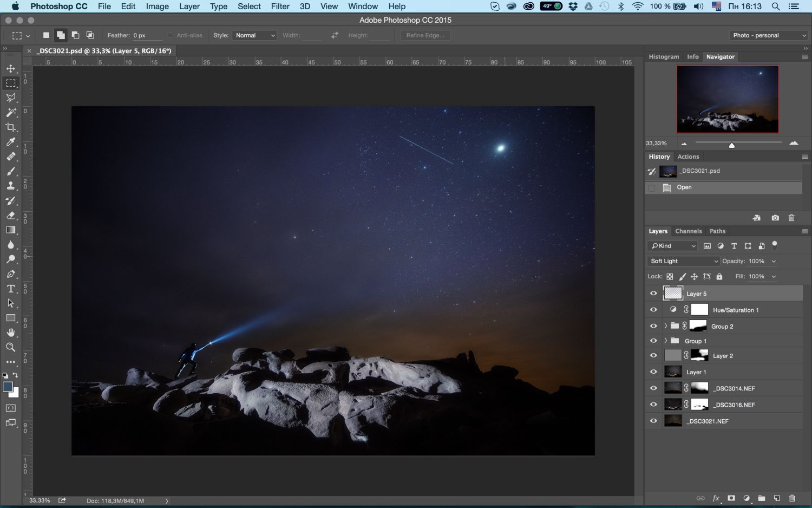Image resolution: width=812 pixels, height=508 pixels.
Task: Select the Crop tool
Action: 11,127
